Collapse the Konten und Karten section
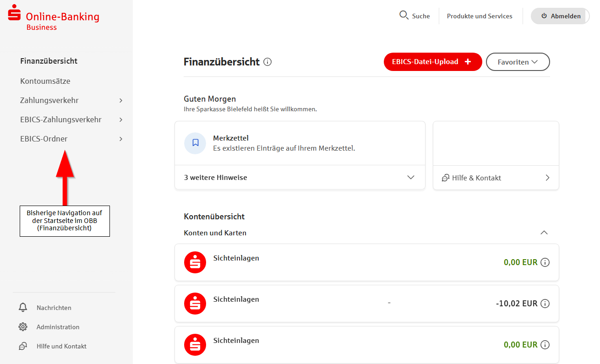The image size is (600, 364). (x=544, y=233)
